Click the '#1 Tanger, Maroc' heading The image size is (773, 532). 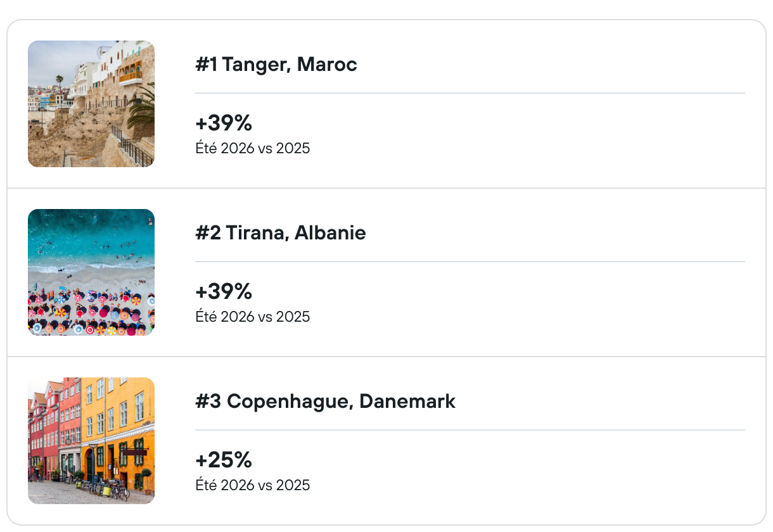tap(276, 65)
